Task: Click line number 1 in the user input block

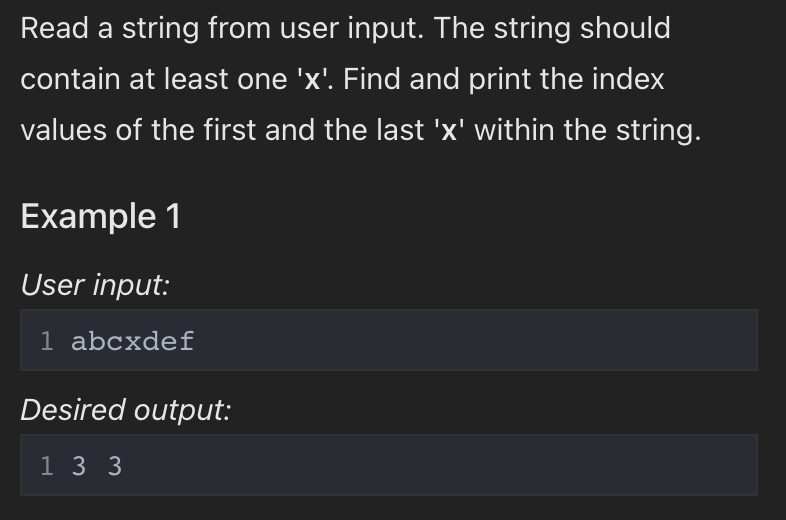Action: pyautogui.click(x=47, y=341)
